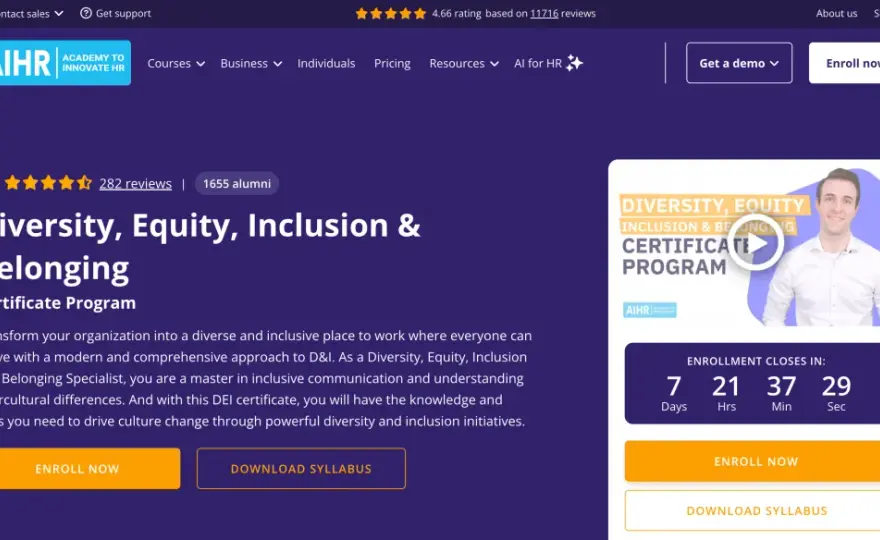Expand the Resources menu
Screen dimensions: 880x540
tap(464, 63)
